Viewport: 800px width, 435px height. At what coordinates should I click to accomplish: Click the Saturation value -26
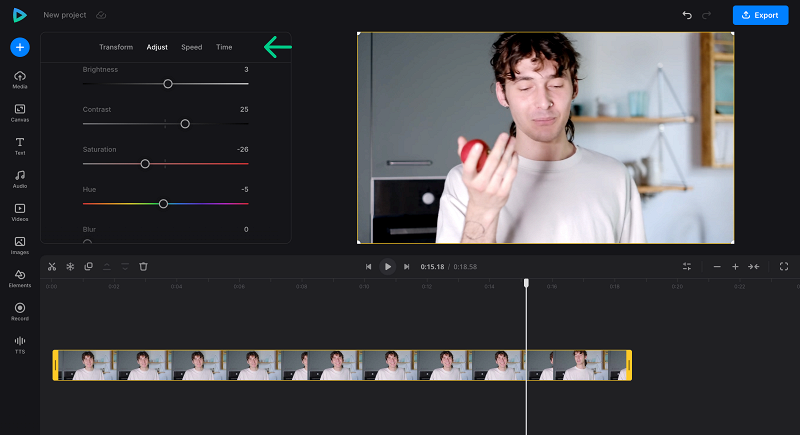click(x=243, y=149)
